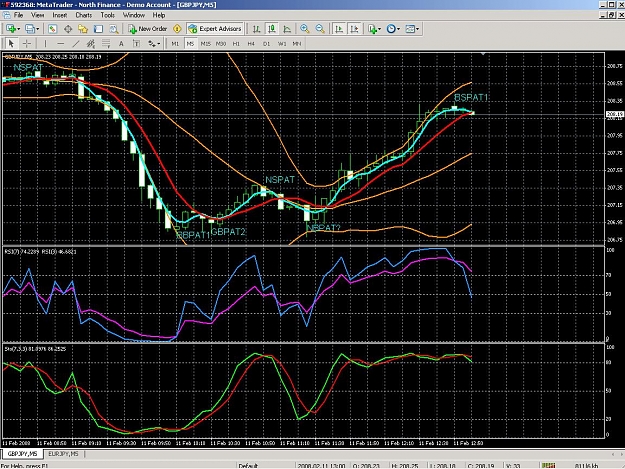Select the Horizontal Line drawing tool
Screen dimensions: 625x469
(x=61, y=43)
